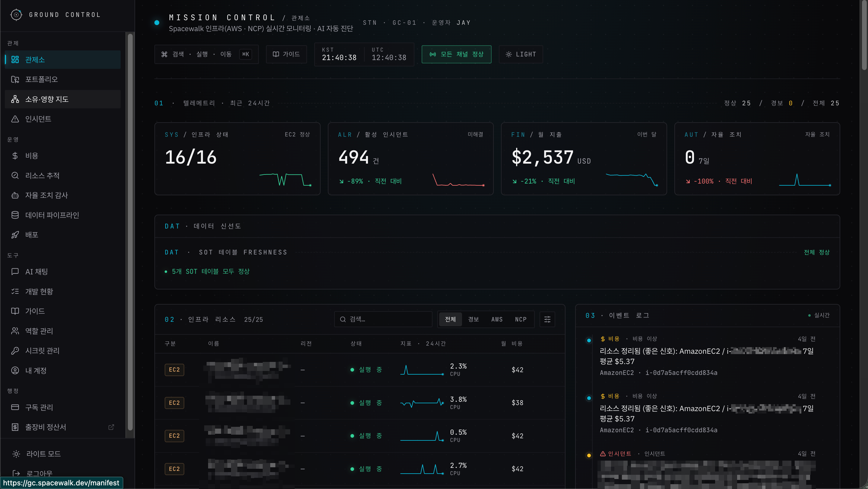Viewport: 868px width, 489px height.
Task: Open the 데이터 파이프라인 database icon
Action: point(15,215)
